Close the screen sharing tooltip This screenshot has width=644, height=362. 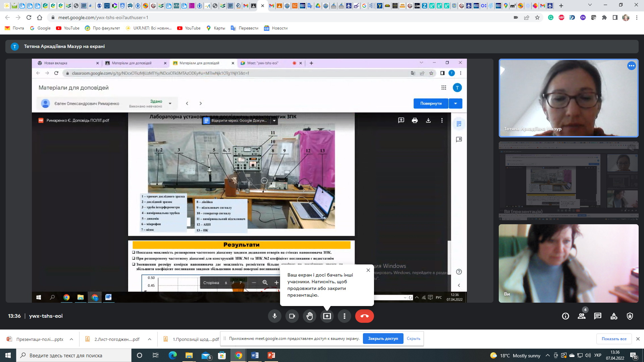(x=368, y=270)
